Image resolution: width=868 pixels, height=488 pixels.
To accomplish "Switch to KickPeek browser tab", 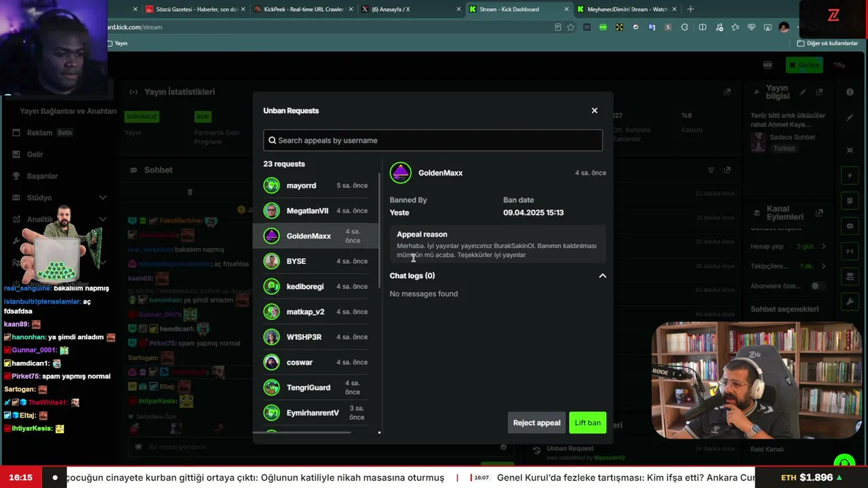I will click(302, 9).
